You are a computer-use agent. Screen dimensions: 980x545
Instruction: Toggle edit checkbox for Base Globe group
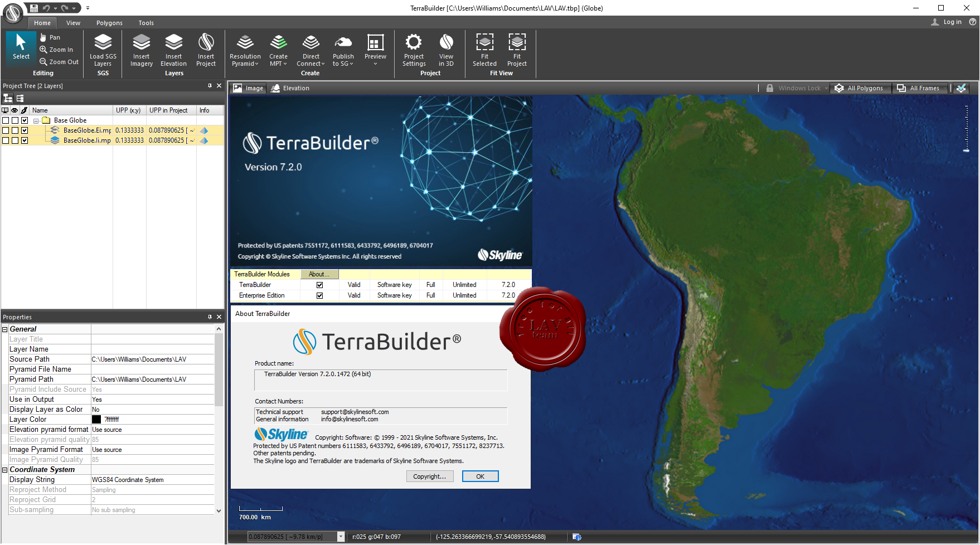click(25, 120)
